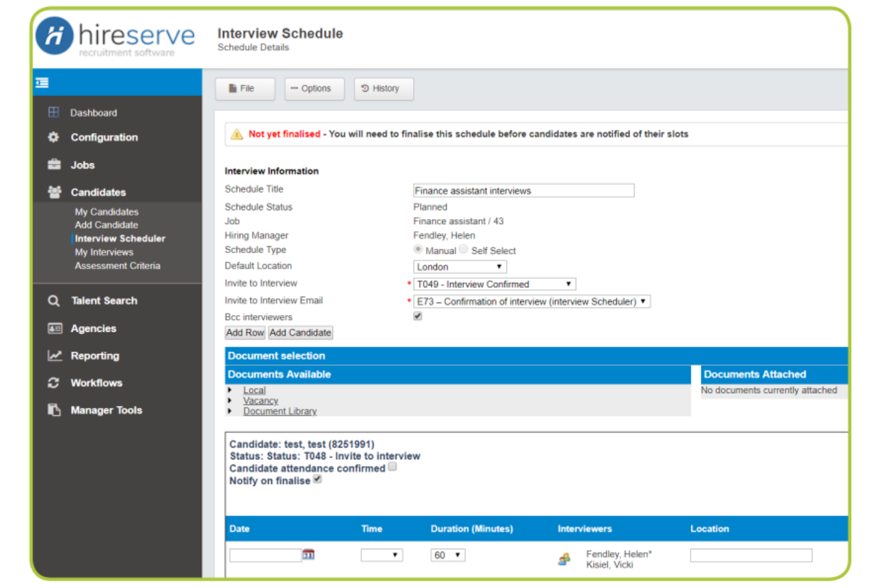Click the Agencies card icon

point(55,328)
